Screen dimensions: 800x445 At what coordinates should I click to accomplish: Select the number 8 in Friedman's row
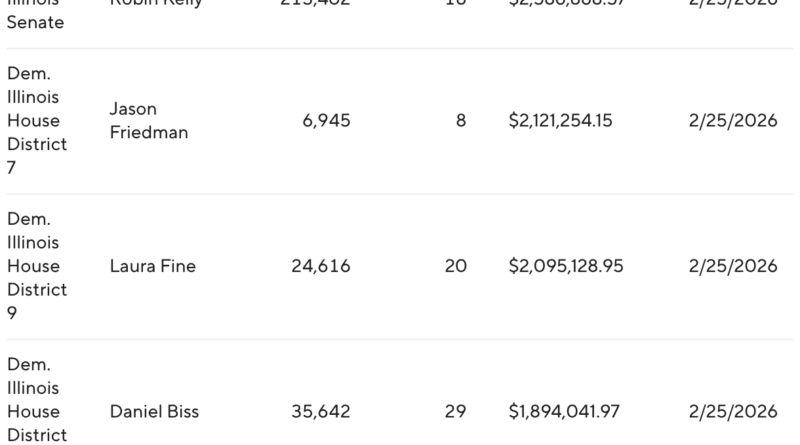(x=460, y=121)
